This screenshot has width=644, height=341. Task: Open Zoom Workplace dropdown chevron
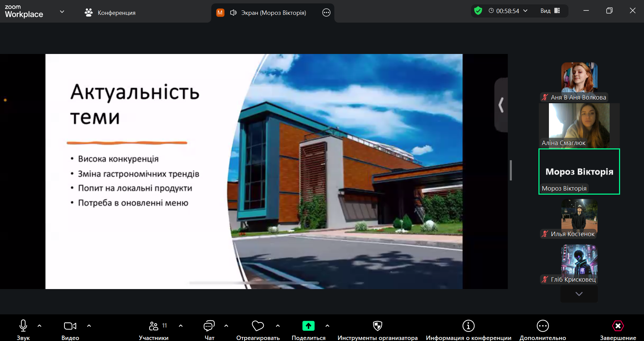[x=62, y=12]
